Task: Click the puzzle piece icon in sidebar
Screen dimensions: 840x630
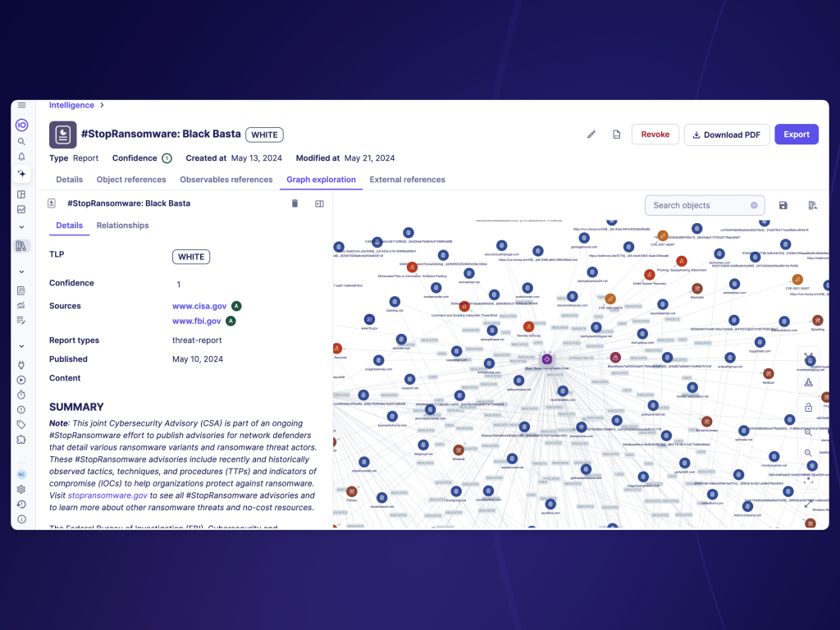Action: pos(21,440)
